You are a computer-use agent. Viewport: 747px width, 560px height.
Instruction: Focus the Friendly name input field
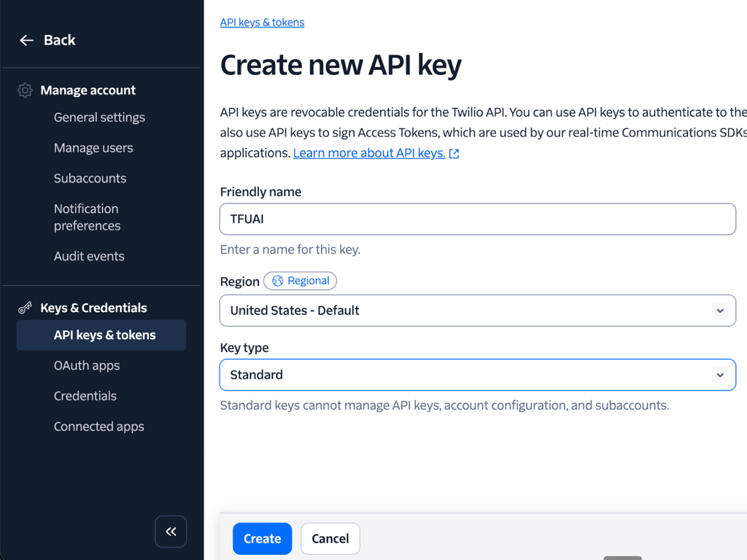(x=478, y=219)
